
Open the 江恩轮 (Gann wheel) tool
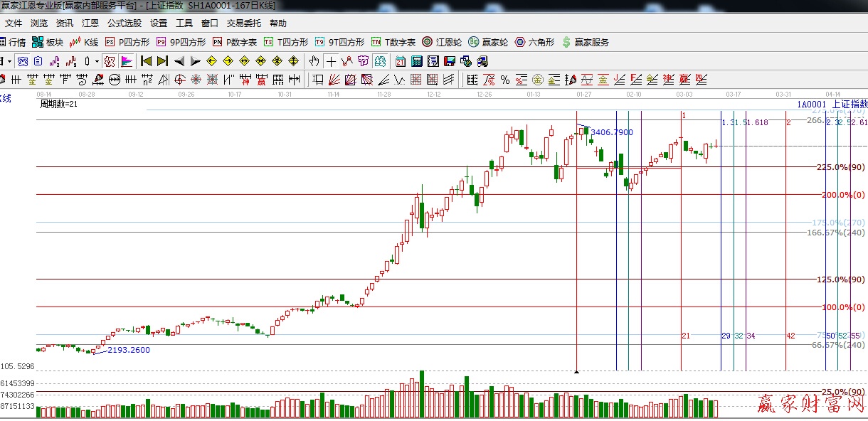click(443, 42)
